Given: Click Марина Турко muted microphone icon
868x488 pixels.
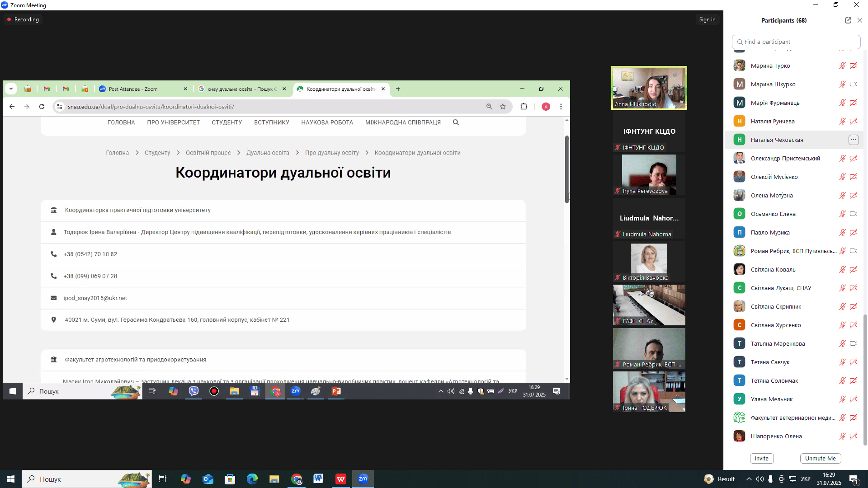Looking at the screenshot, I should pos(843,66).
